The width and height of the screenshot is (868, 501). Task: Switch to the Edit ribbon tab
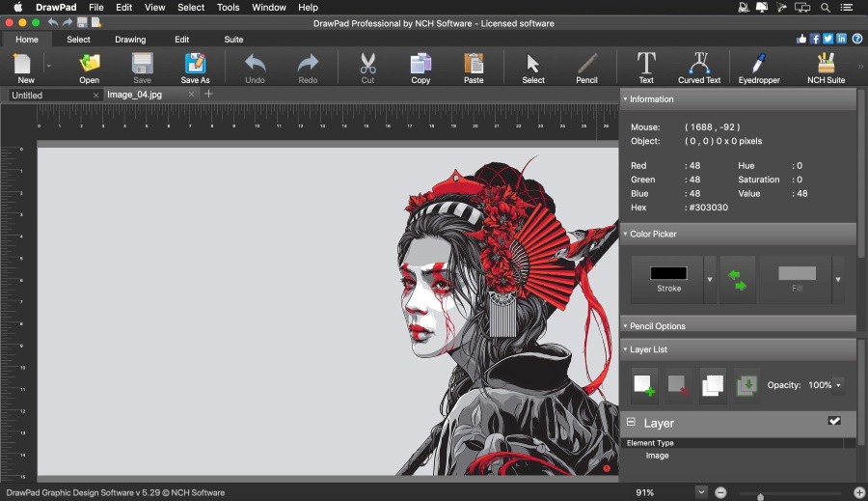[181, 40]
